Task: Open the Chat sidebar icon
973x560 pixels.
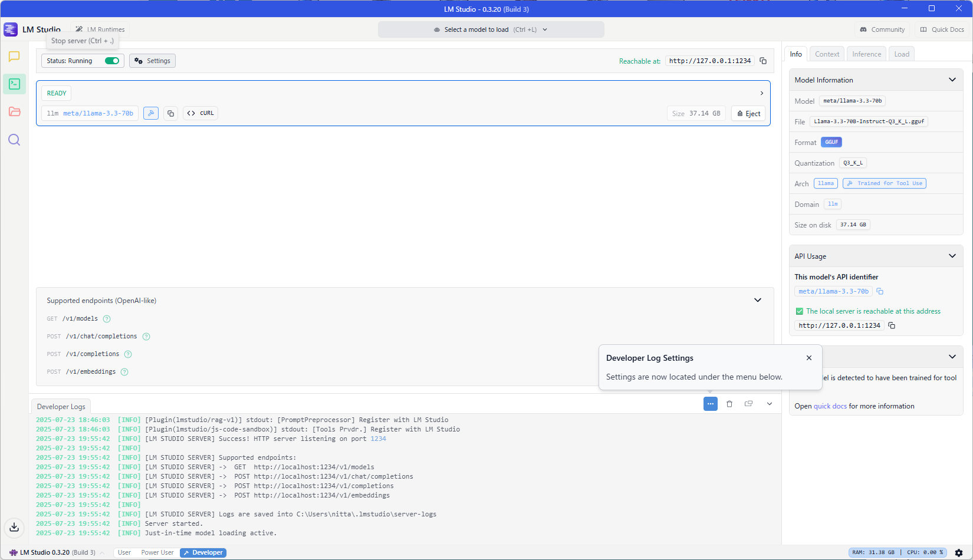Action: pos(14,57)
